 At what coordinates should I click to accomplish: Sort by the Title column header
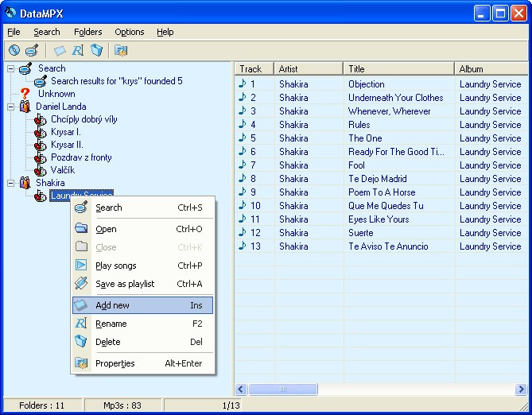click(398, 69)
